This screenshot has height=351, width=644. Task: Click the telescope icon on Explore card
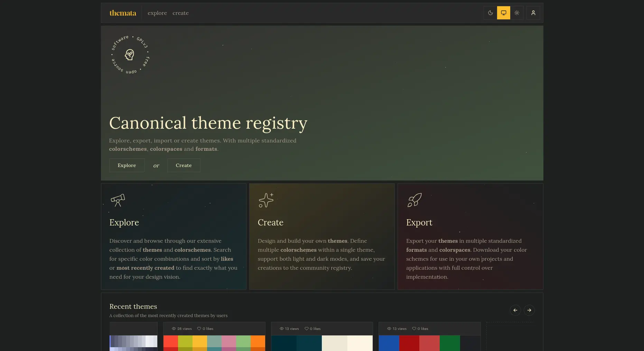point(118,200)
